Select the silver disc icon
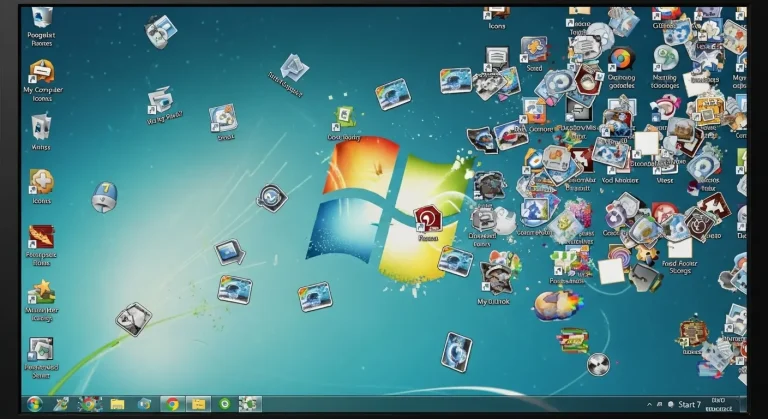The image size is (768, 419). pyautogui.click(x=598, y=364)
